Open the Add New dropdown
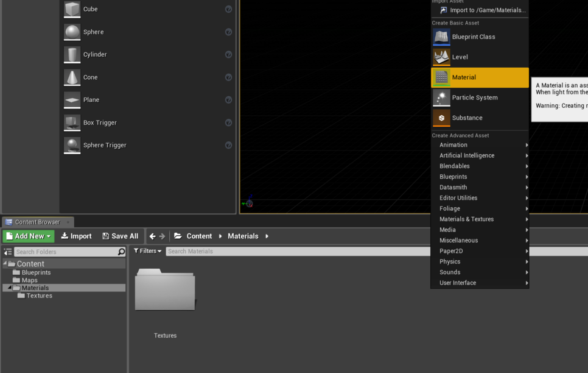 click(29, 236)
